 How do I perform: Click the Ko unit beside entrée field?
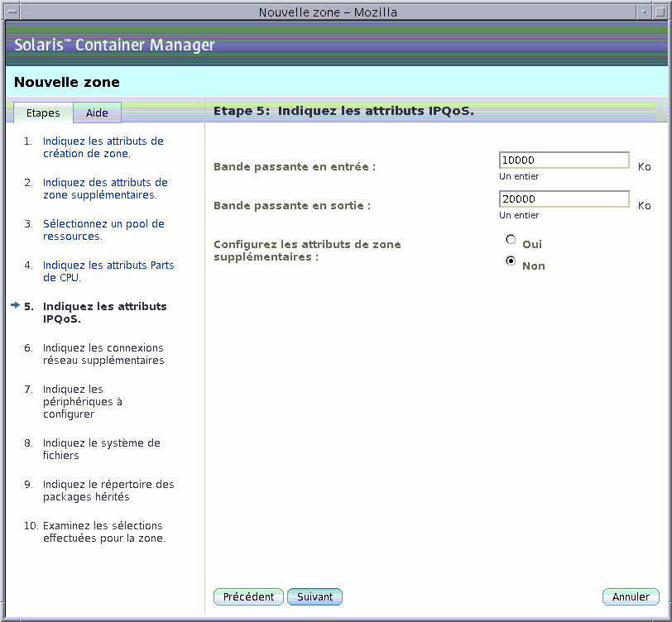pos(644,166)
